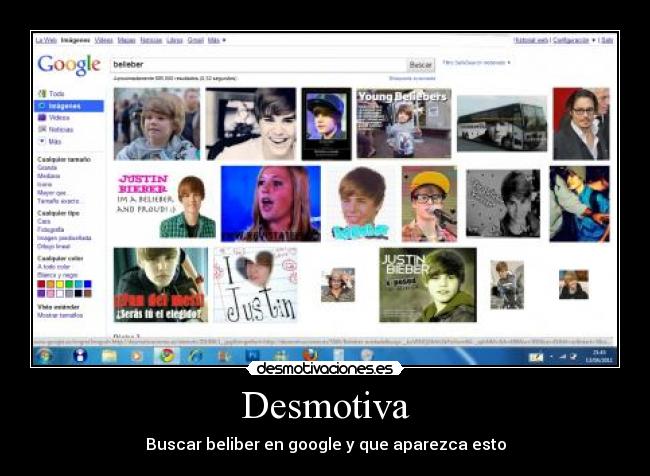The width and height of the screenshot is (650, 476).
Task: Open Internet Explorer from the taskbar
Action: [x=195, y=356]
